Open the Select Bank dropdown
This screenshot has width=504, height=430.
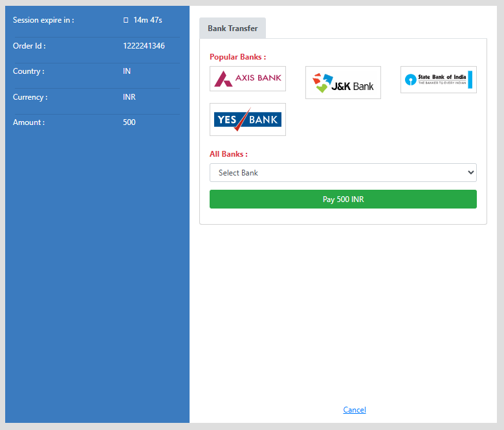tap(343, 173)
